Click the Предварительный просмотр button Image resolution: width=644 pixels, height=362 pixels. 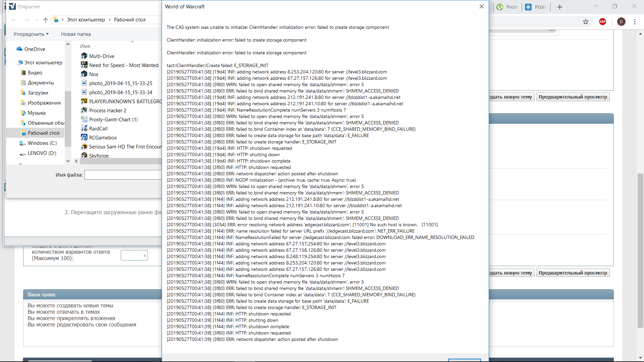pos(573,97)
